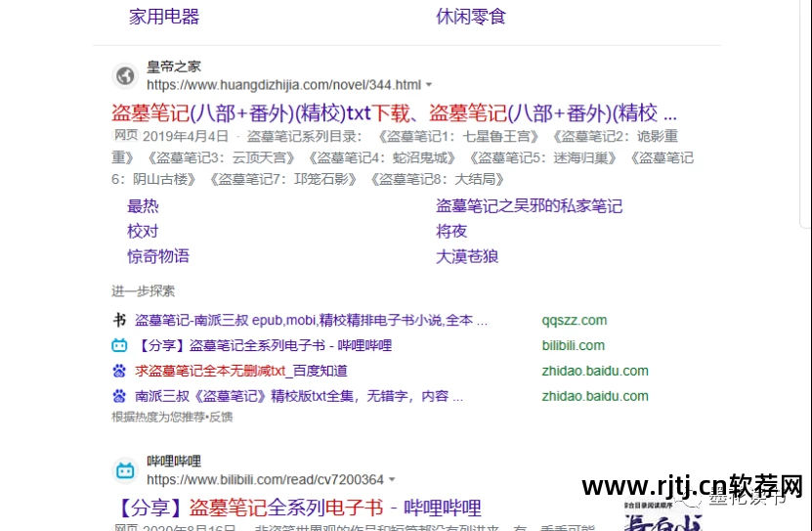
Task: Open 盗墓笔记-南派三叔 epub,mobi link
Action: click(311, 320)
